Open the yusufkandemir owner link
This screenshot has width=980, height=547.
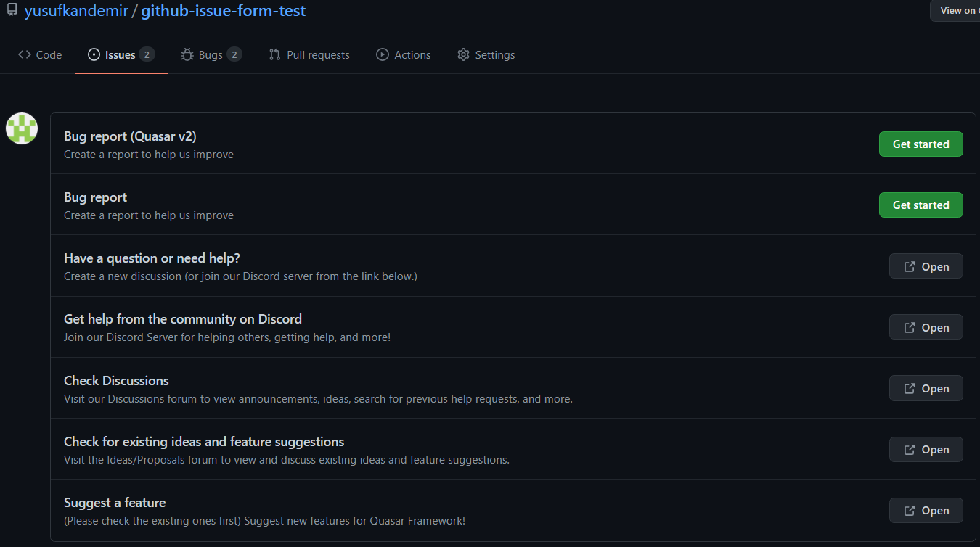[x=75, y=11]
